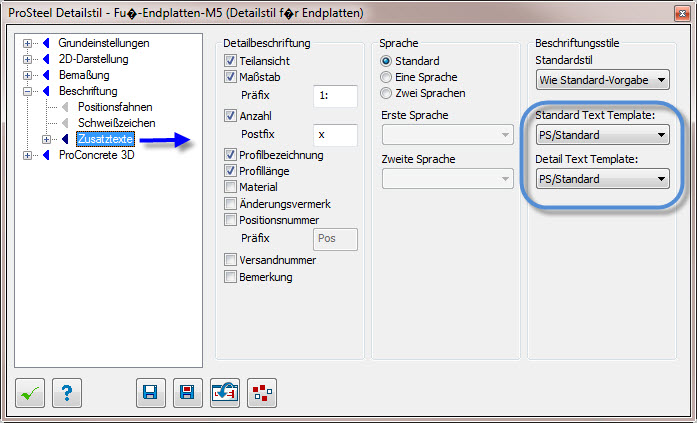The image size is (697, 423).
Task: Open the Standard Text Template dropdown
Action: [x=602, y=135]
